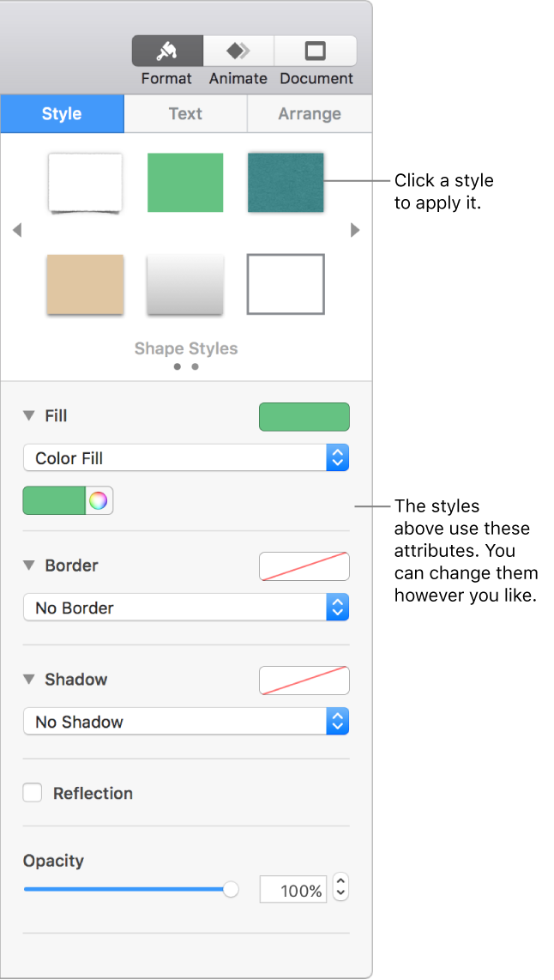Screen dimensions: 554x980
Task: Open the Animate panel
Action: click(x=238, y=51)
